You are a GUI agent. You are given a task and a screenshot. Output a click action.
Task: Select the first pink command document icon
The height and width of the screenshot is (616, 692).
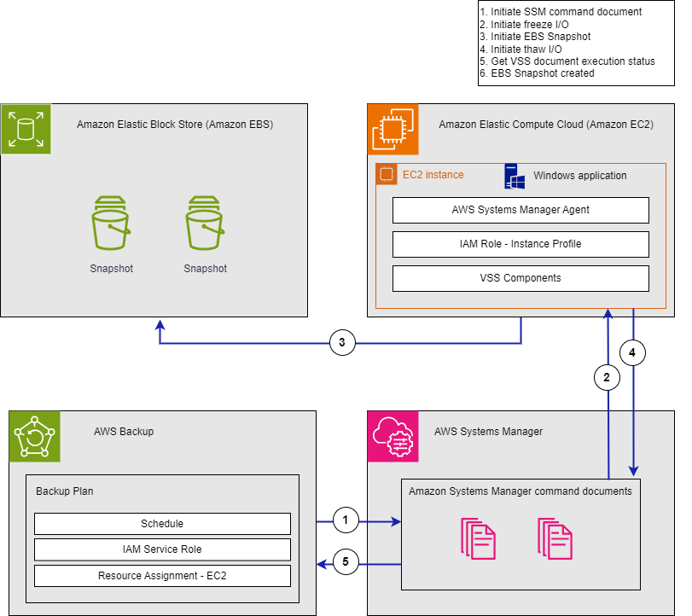coord(478,538)
